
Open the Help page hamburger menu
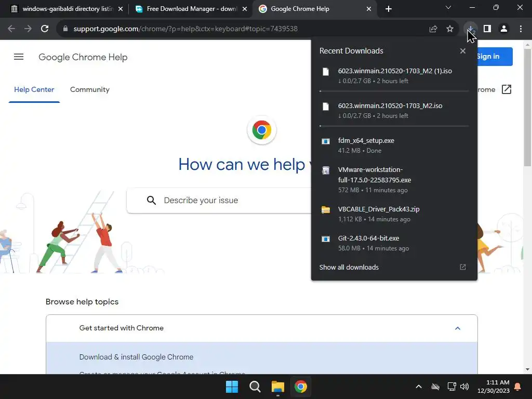coord(19,57)
